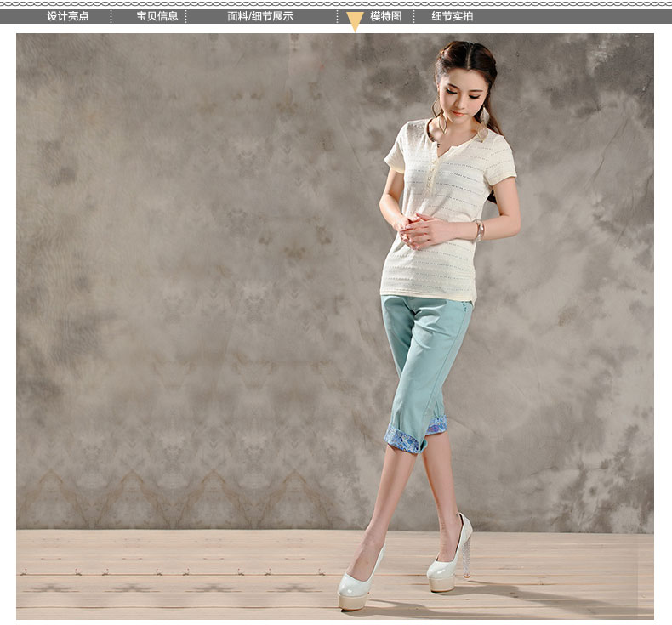The width and height of the screenshot is (672, 625).
Task: Click the bracelet on the model's wrist
Action: click(x=479, y=229)
